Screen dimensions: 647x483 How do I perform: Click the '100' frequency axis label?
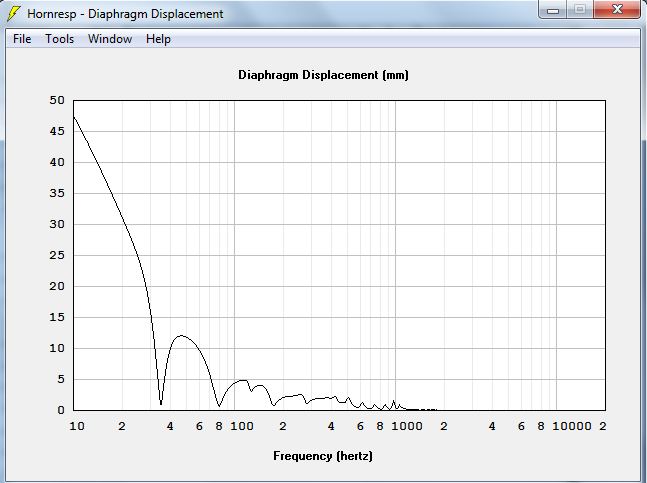242,426
